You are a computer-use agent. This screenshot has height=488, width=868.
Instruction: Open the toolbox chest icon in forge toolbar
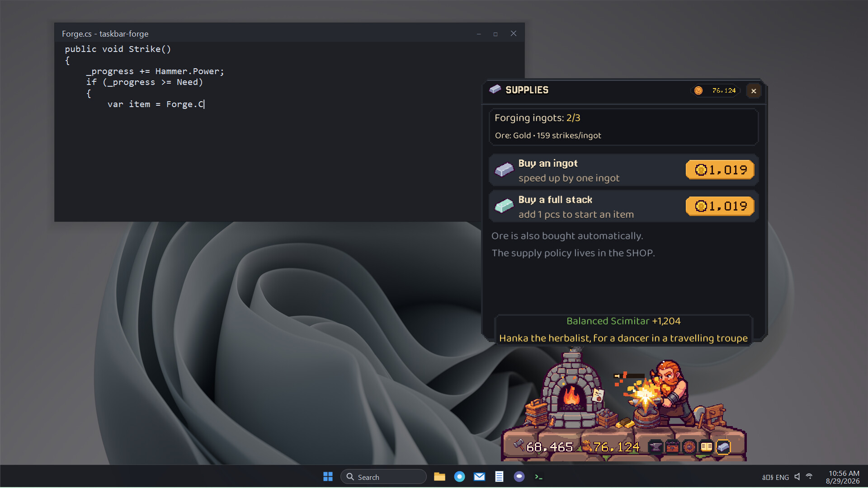[672, 447]
